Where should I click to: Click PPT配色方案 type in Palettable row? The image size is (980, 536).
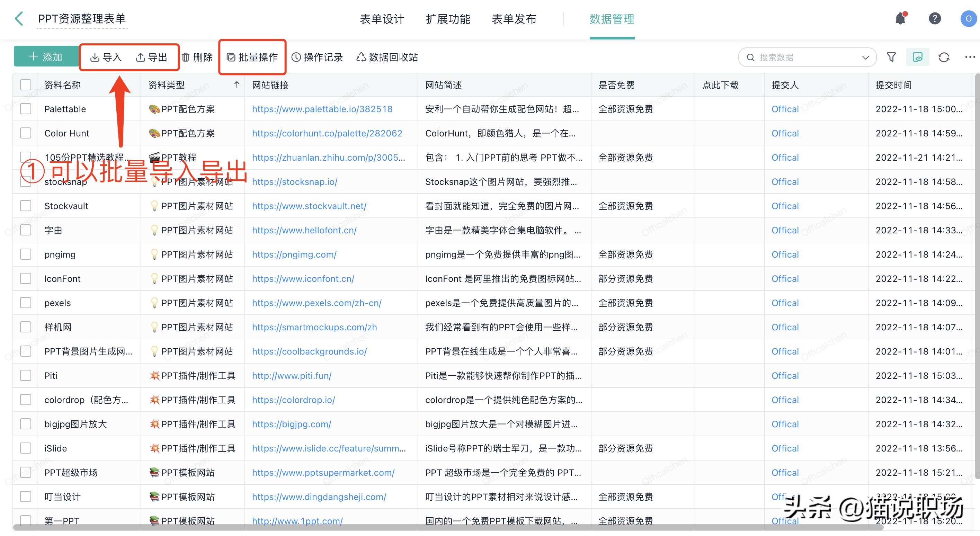(x=182, y=109)
